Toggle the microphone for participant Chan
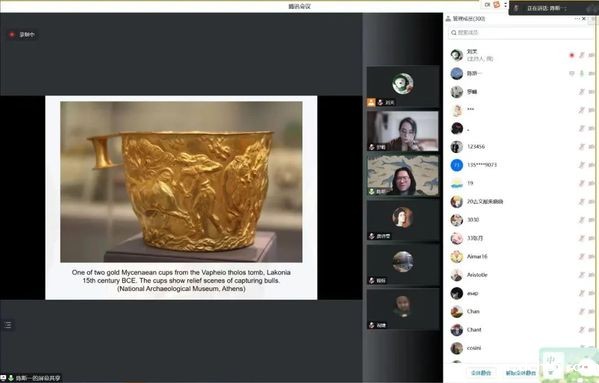Image resolution: width=599 pixels, height=383 pixels. click(581, 312)
